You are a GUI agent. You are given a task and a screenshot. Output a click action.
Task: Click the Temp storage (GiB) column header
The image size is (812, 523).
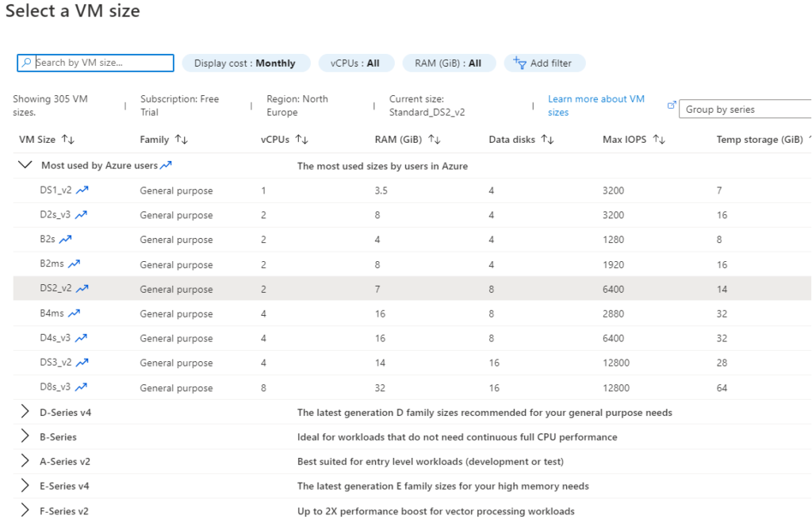tap(760, 140)
